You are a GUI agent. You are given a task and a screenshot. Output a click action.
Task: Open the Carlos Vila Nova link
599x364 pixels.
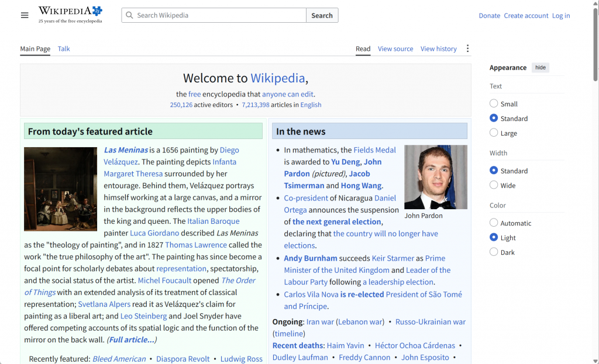[x=311, y=294]
